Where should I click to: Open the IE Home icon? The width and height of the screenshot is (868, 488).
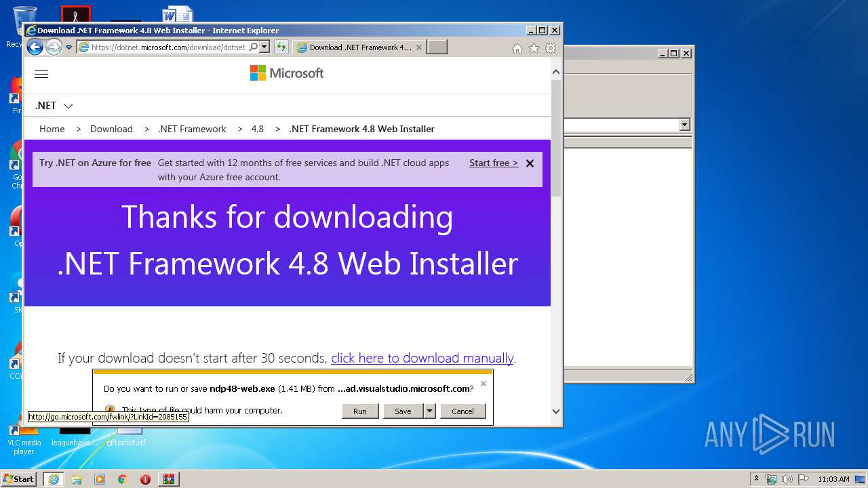[x=517, y=48]
